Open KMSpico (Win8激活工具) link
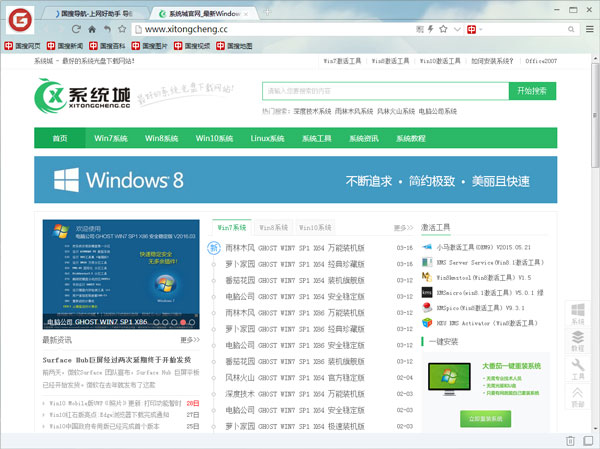 pyautogui.click(x=480, y=308)
